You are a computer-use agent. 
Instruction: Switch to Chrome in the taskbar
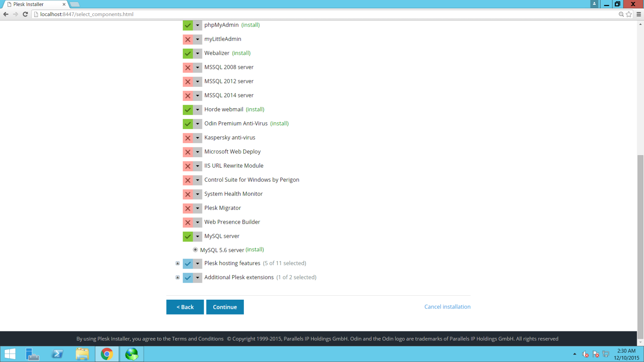pyautogui.click(x=107, y=354)
